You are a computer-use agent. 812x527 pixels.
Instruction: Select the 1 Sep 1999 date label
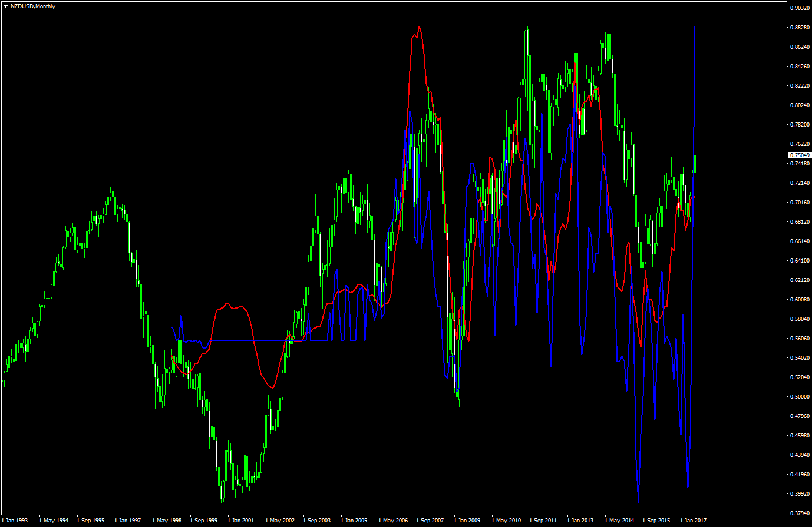(204, 521)
